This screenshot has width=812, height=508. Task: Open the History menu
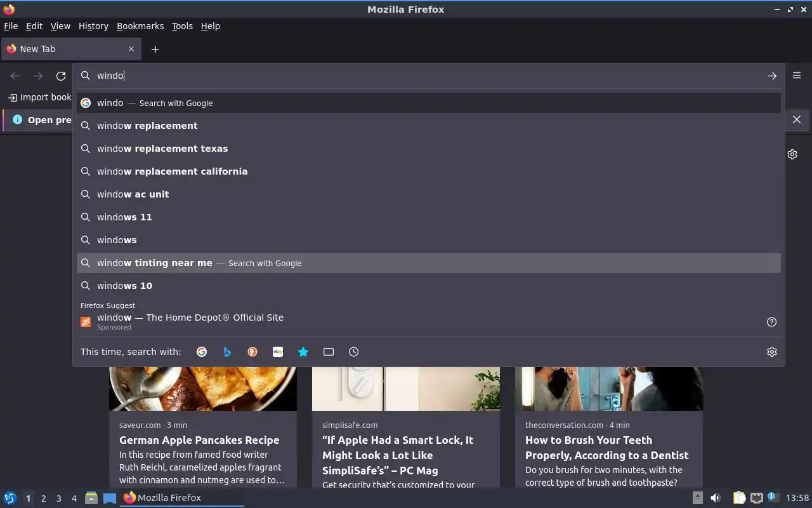(x=93, y=26)
